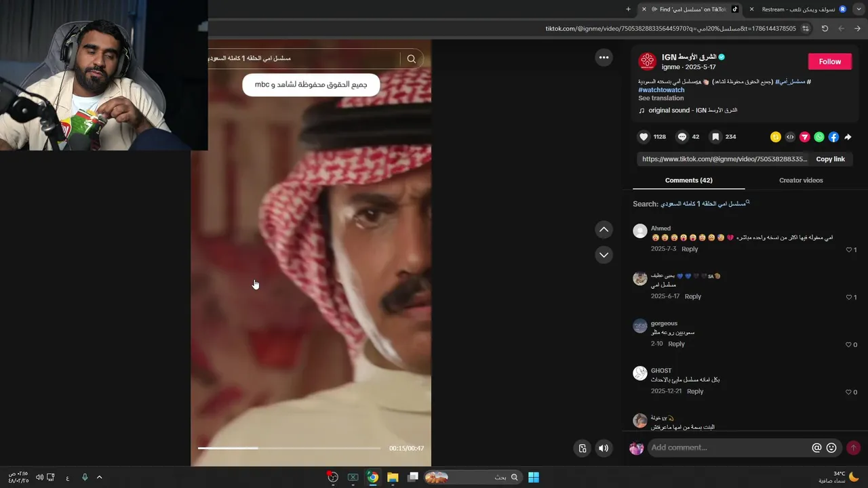The height and width of the screenshot is (488, 868).
Task: View site information in the address bar
Action: (x=806, y=28)
